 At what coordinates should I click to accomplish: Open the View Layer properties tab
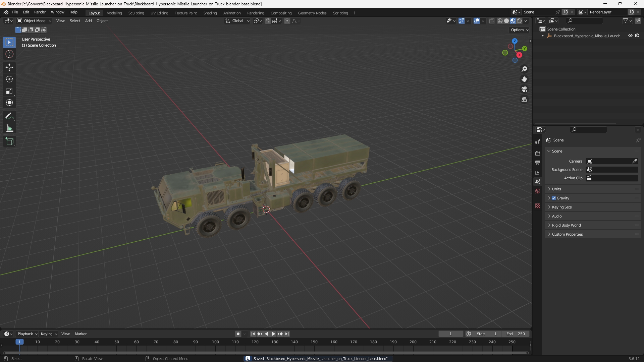click(x=538, y=172)
